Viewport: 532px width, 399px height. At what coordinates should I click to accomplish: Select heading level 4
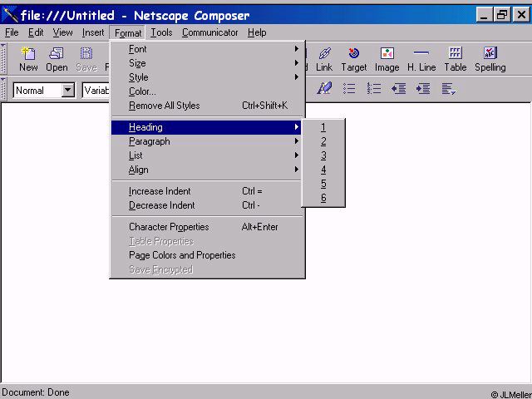[x=323, y=170]
